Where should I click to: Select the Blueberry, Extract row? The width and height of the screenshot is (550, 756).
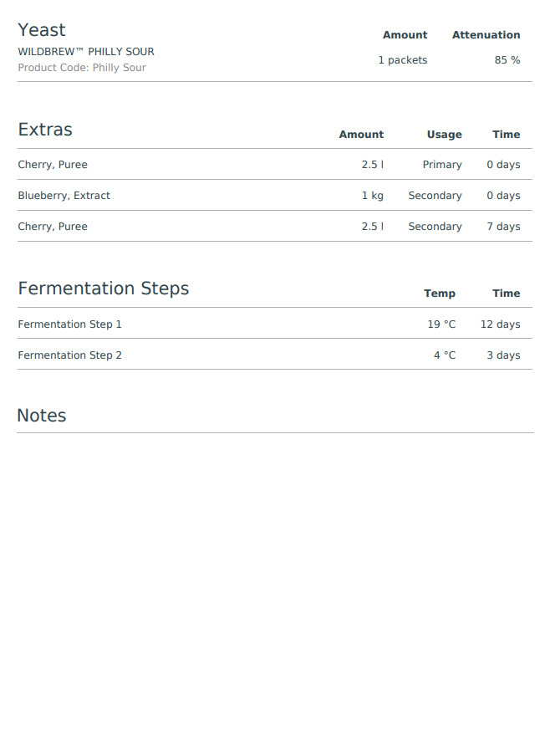point(275,195)
